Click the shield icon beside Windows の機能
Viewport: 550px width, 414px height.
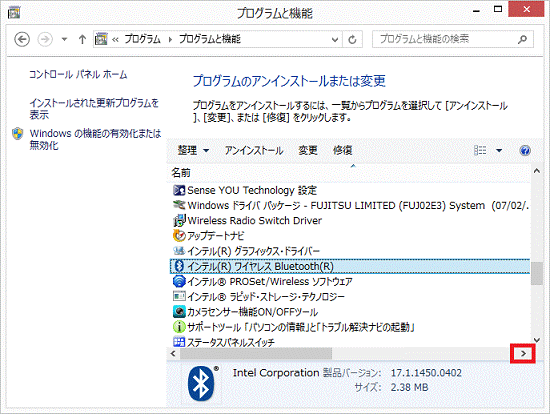pos(17,134)
